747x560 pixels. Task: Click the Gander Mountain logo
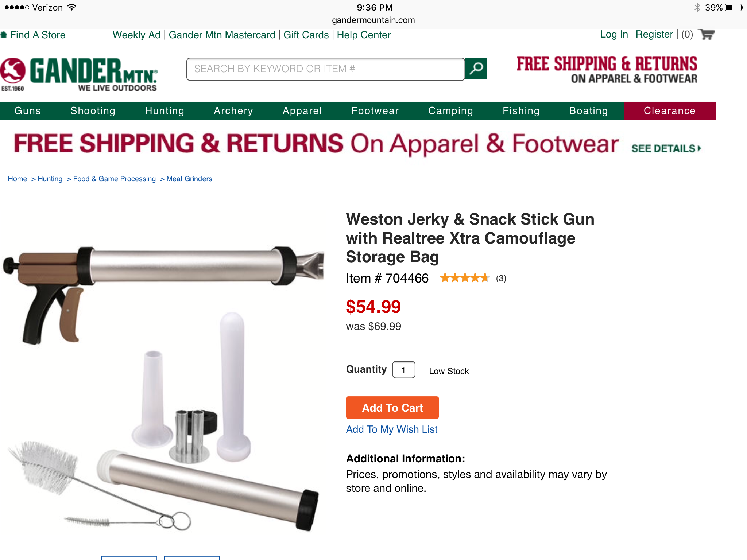click(x=79, y=74)
